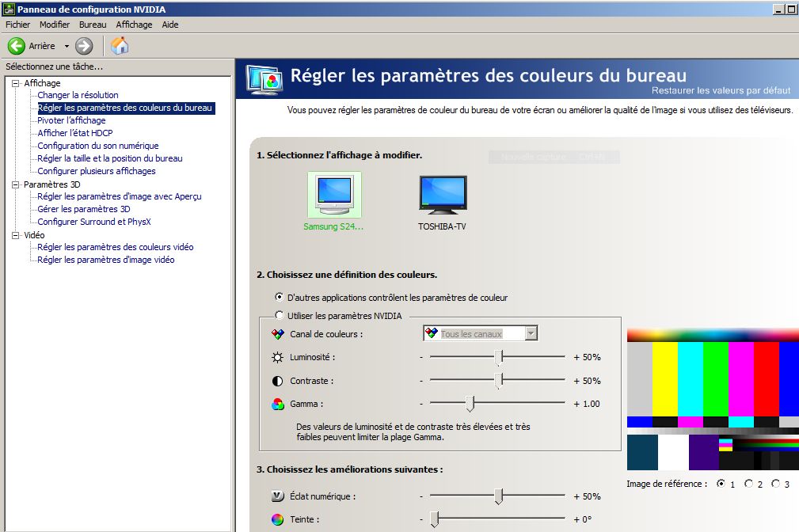Select "Utiliser les paramètres NVIDIA" radio button
The height and width of the screenshot is (532, 799).
pyautogui.click(x=280, y=315)
